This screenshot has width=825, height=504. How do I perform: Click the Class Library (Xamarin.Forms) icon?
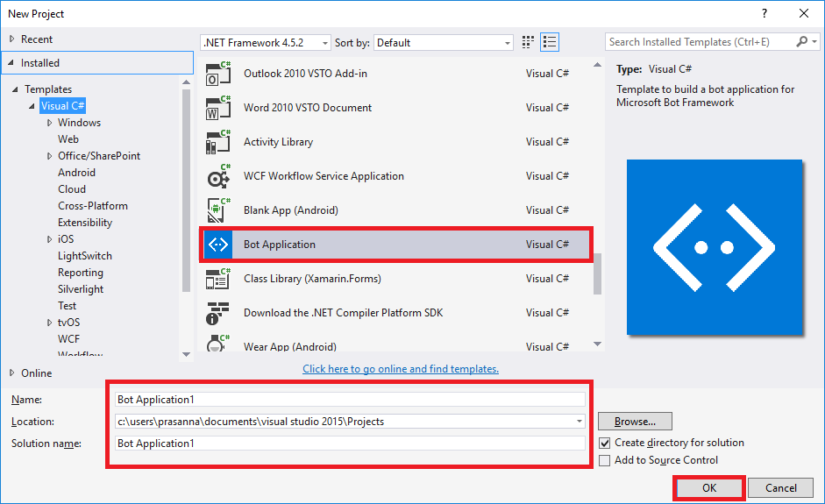(217, 279)
